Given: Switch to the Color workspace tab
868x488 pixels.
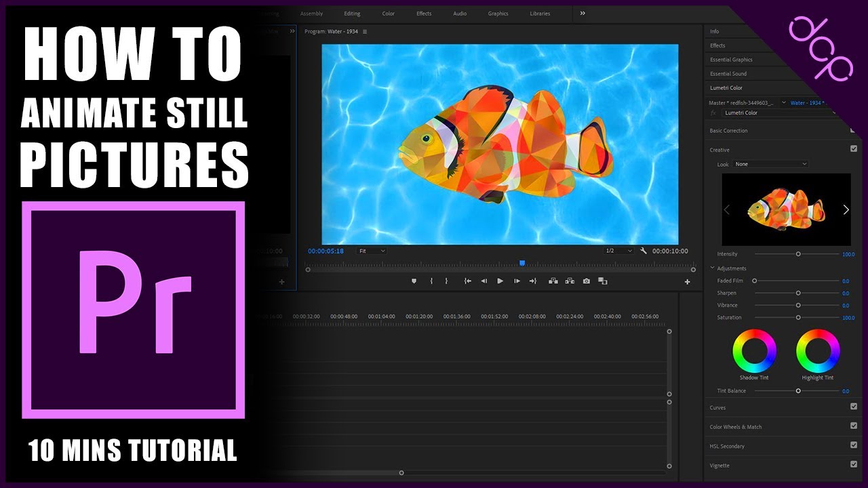Looking at the screenshot, I should 388,14.
